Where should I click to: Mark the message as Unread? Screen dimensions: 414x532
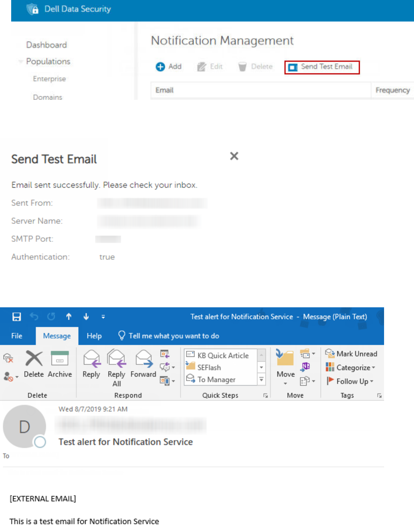351,354
